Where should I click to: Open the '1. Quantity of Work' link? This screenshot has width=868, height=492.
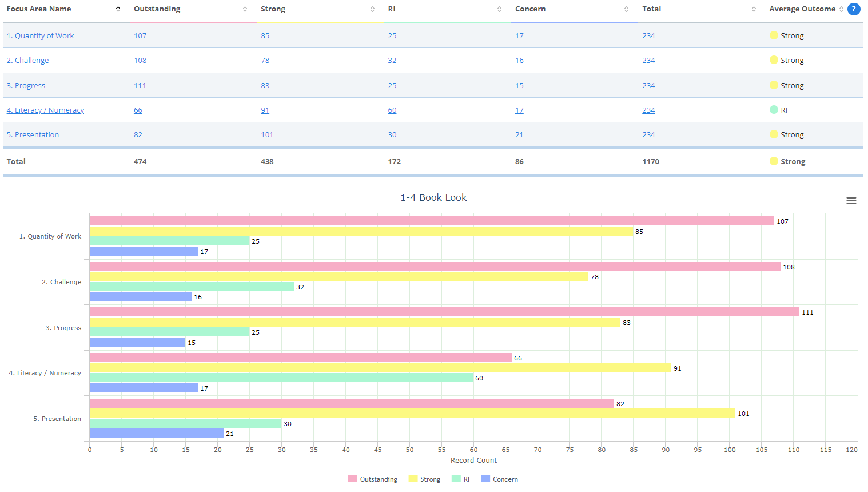[x=40, y=35]
